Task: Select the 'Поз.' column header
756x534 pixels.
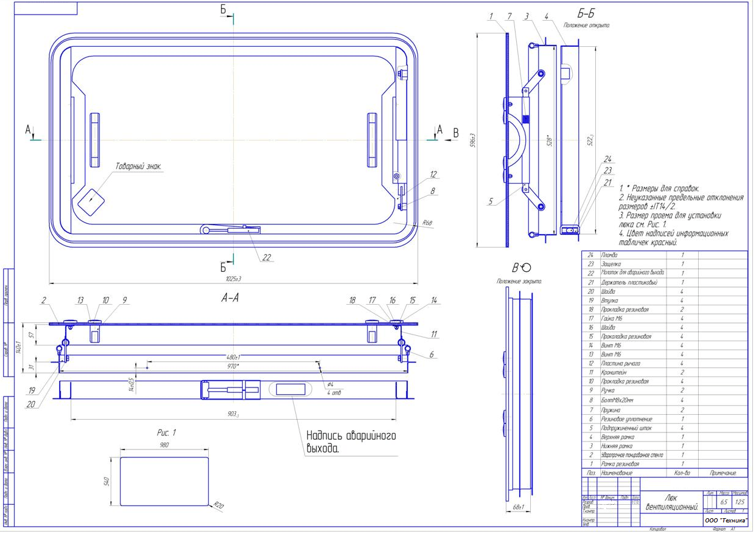Action: pyautogui.click(x=590, y=473)
